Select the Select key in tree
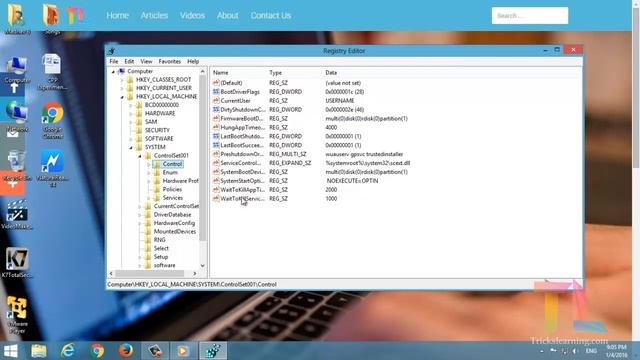 tap(161, 249)
